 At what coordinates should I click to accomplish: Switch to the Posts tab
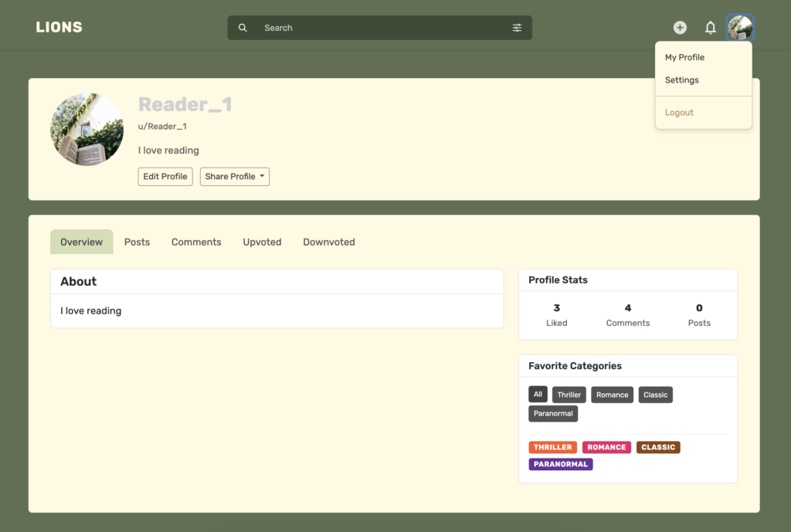[137, 242]
